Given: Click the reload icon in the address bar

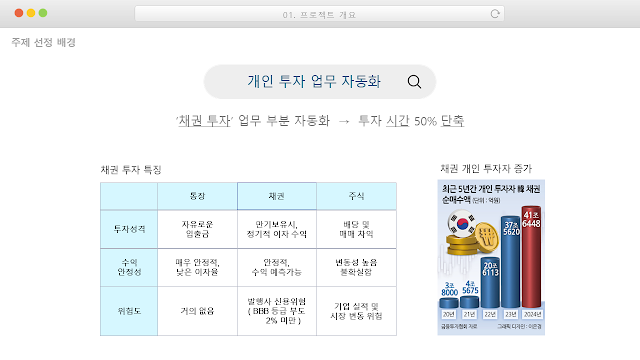Looking at the screenshot, I should [495, 14].
